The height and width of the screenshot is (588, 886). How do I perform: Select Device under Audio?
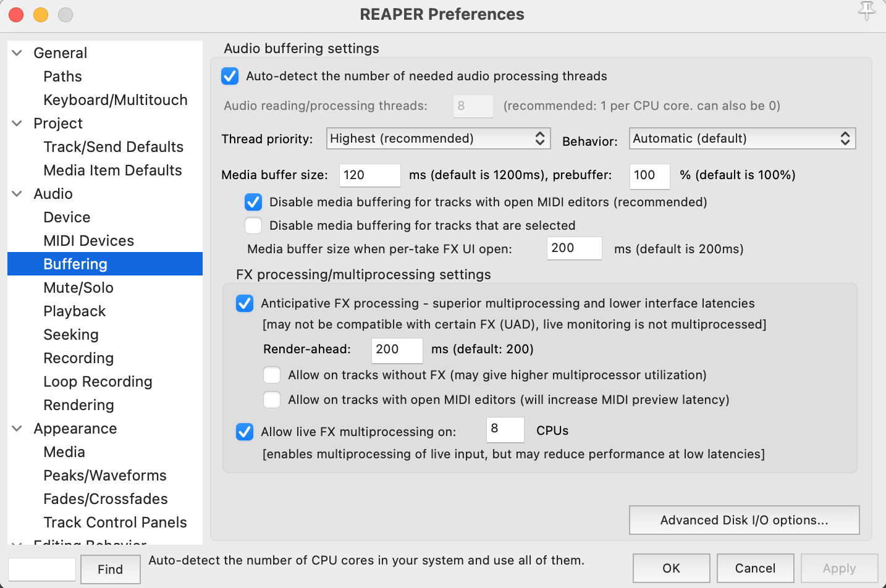tap(67, 217)
